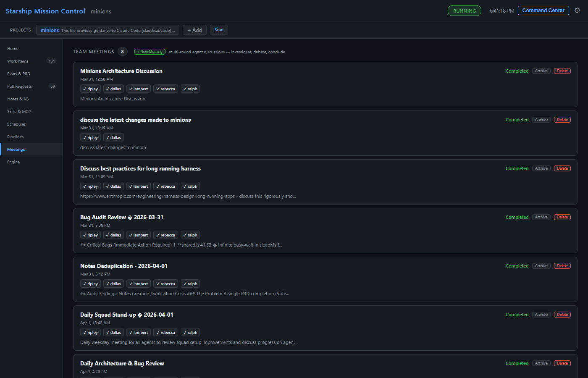The width and height of the screenshot is (588, 378).
Task: Archive the Notes Deduplication meeting
Action: click(541, 266)
